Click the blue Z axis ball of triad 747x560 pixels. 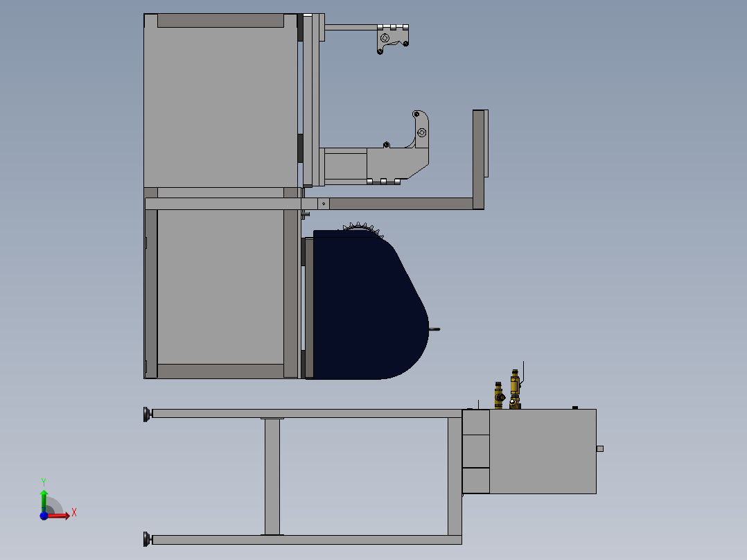click(44, 516)
